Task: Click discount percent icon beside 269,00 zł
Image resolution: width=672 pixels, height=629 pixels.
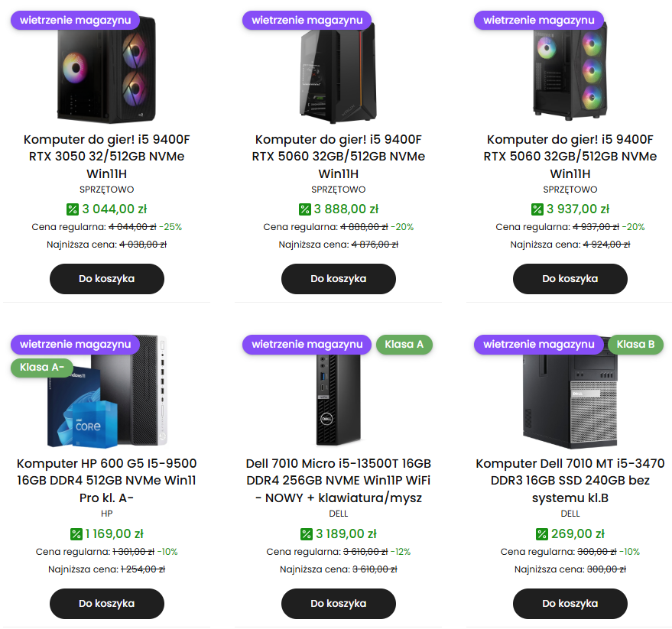Action: [542, 534]
